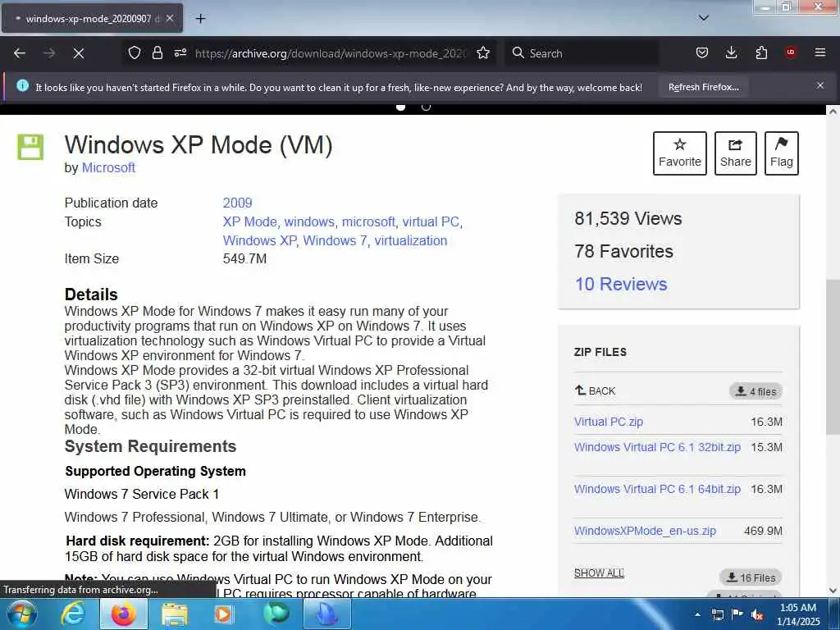Open the virtual PC topic link
The width and height of the screenshot is (840, 630).
point(431,221)
